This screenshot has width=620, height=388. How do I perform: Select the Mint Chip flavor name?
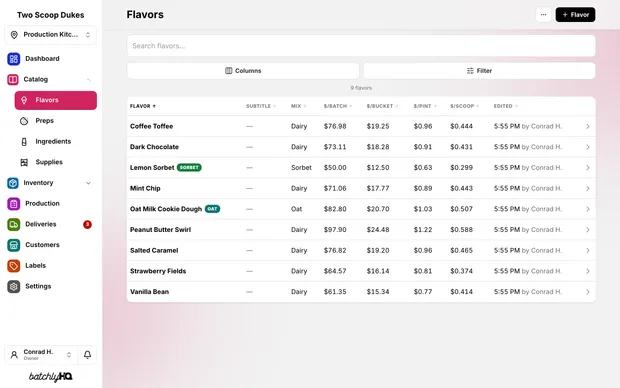(145, 188)
